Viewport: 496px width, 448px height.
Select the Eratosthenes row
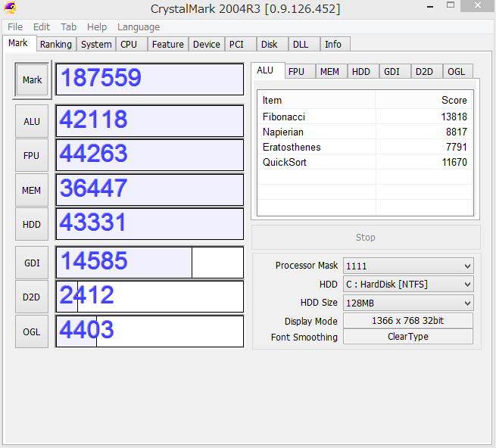(365, 147)
